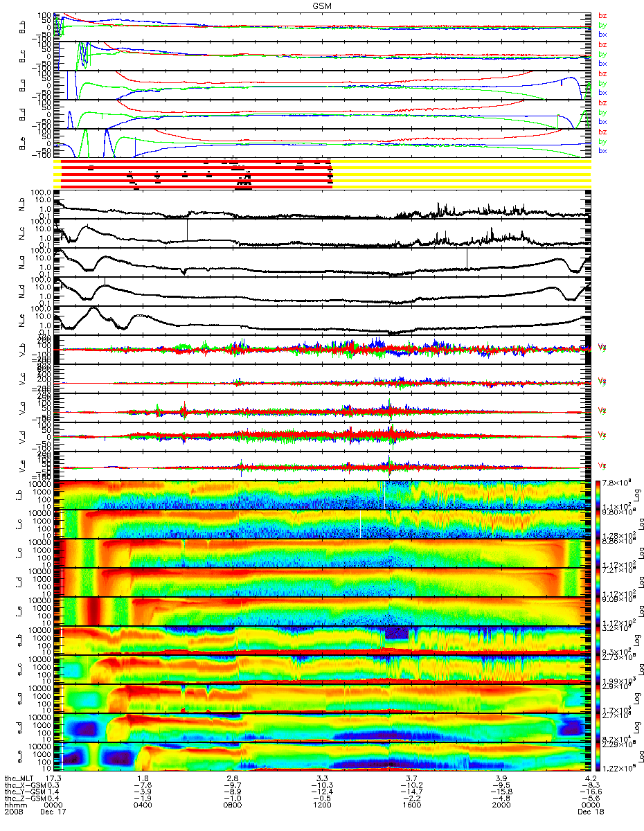Select the V_b velocity axis label
This screenshot has height=831, width=644.
[21, 350]
